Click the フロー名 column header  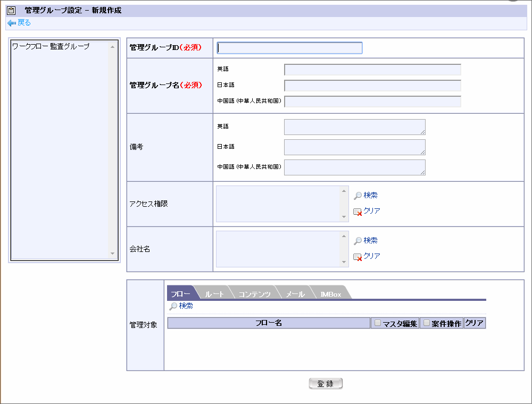(269, 323)
